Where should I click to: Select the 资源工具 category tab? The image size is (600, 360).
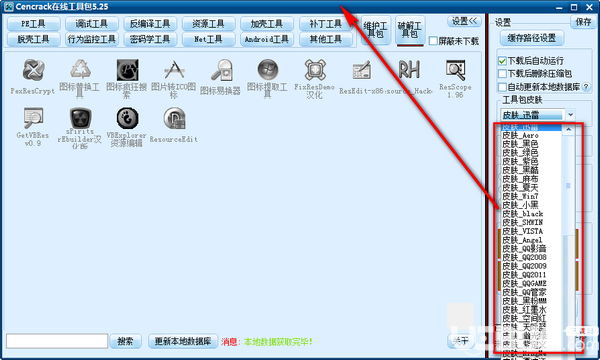[x=208, y=24]
